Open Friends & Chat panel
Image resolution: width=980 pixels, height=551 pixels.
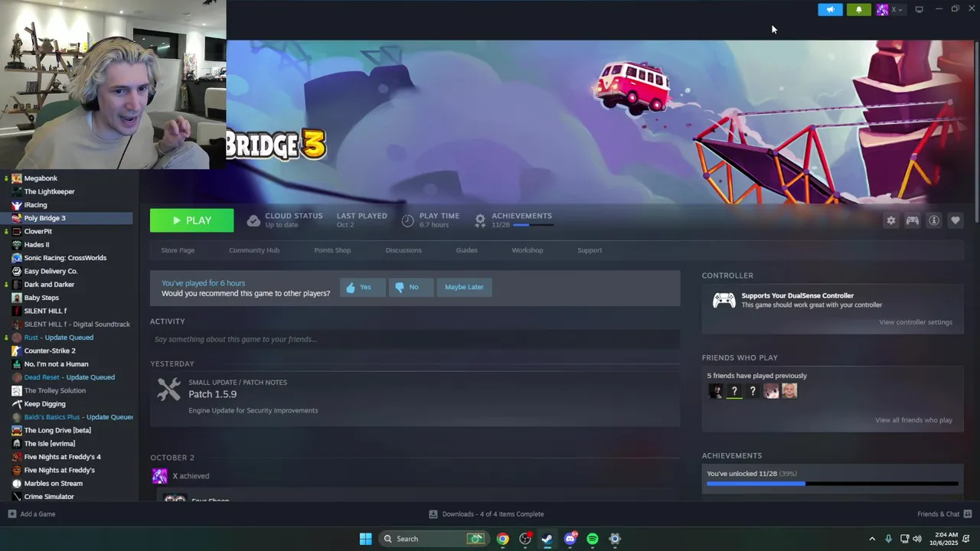coord(944,514)
